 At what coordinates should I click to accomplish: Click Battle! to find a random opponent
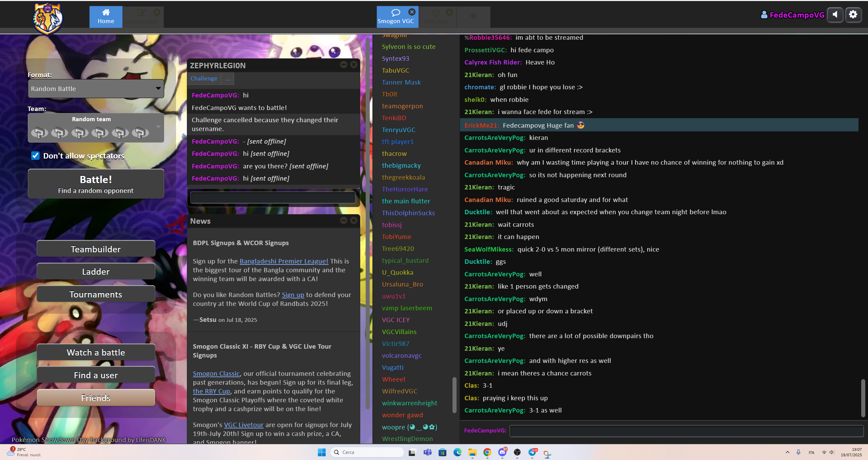[96, 184]
